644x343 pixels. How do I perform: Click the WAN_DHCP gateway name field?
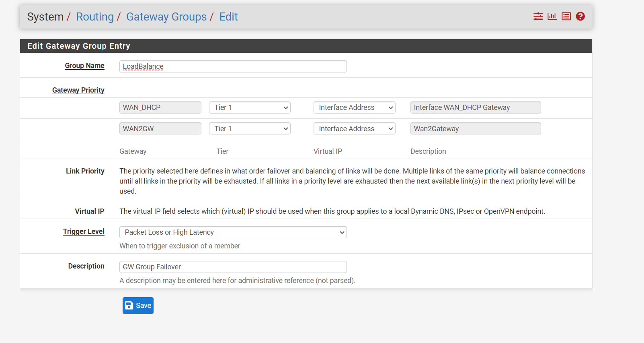click(160, 107)
